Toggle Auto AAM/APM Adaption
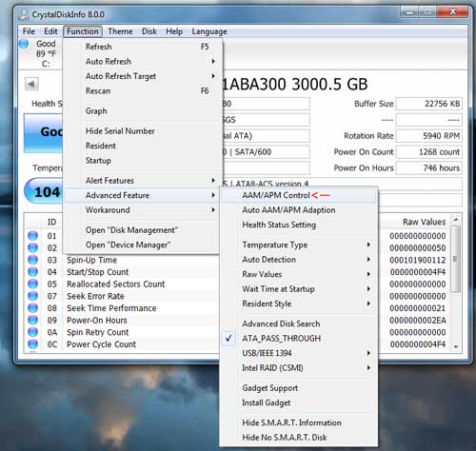476x451 pixels. tap(299, 210)
